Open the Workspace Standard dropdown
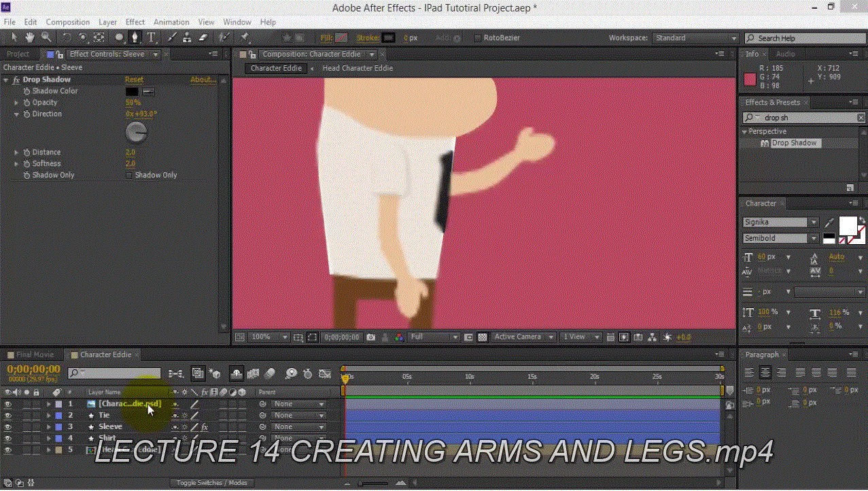Viewport: 868px width, 491px height. 695,38
